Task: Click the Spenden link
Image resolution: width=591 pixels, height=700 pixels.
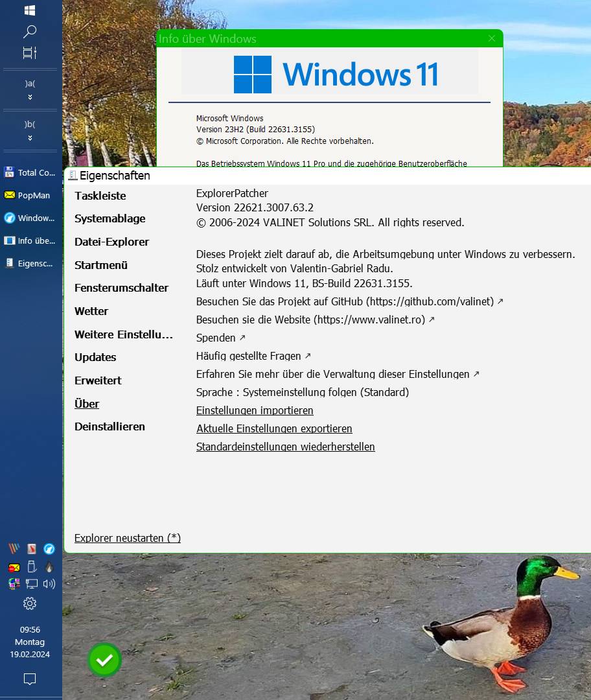Action: click(220, 338)
